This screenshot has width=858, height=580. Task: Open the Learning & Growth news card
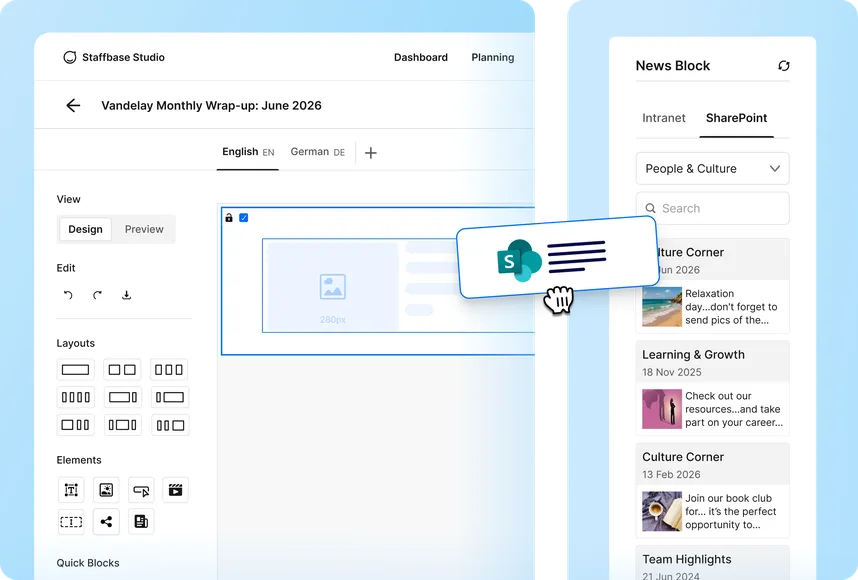tap(712, 388)
